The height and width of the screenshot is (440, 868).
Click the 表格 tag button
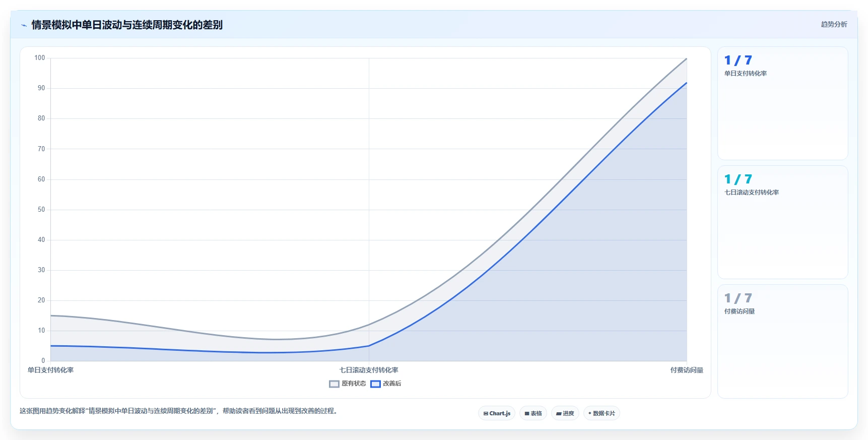coord(533,413)
